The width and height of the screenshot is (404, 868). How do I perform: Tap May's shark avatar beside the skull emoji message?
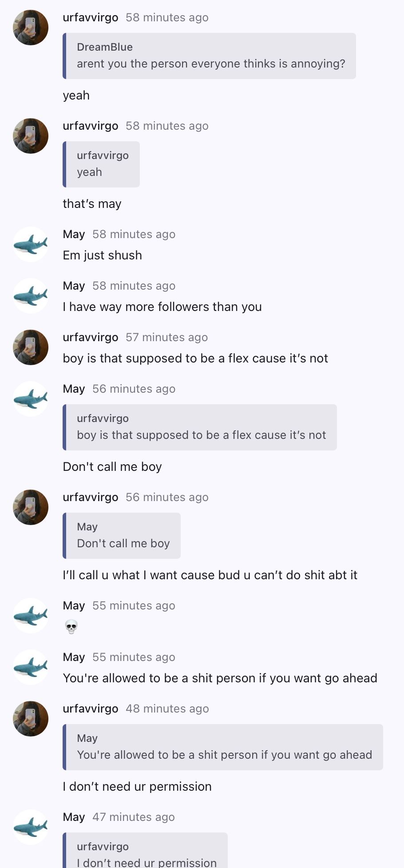point(31,616)
